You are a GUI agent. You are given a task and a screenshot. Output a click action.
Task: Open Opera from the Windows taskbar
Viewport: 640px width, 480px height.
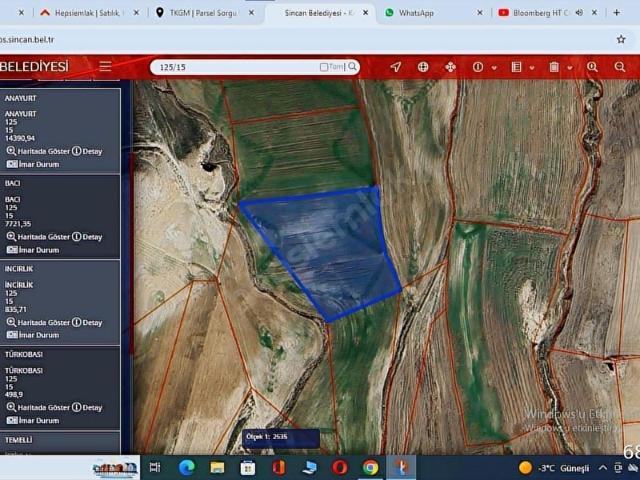[x=340, y=467]
